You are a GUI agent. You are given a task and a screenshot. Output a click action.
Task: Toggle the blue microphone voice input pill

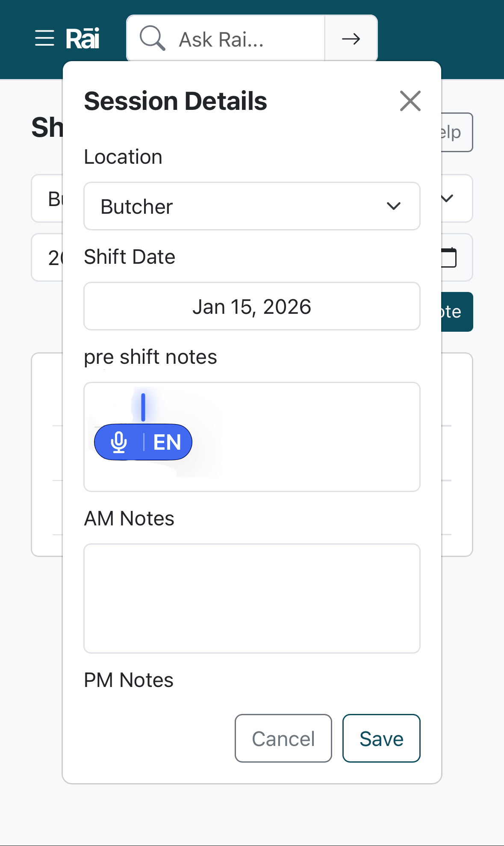click(143, 442)
